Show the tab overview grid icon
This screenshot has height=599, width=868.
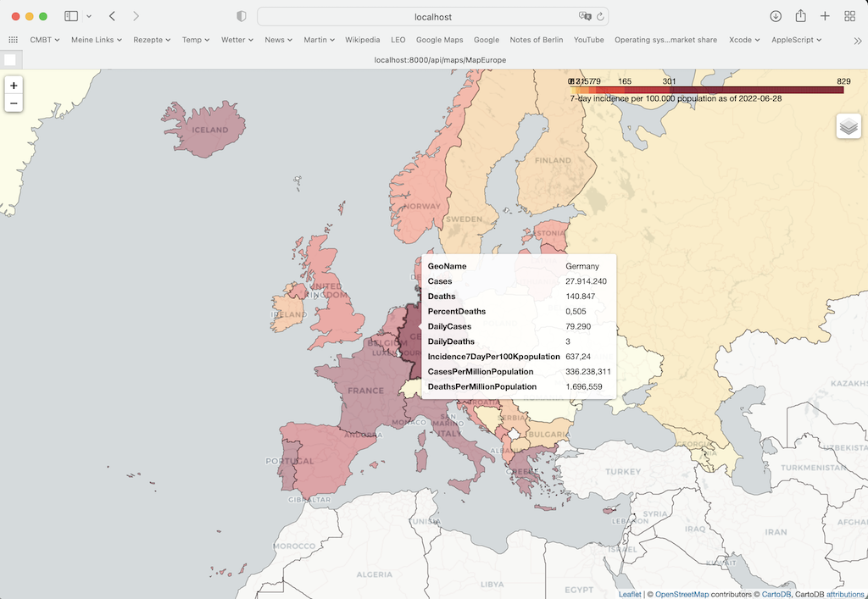[849, 15]
